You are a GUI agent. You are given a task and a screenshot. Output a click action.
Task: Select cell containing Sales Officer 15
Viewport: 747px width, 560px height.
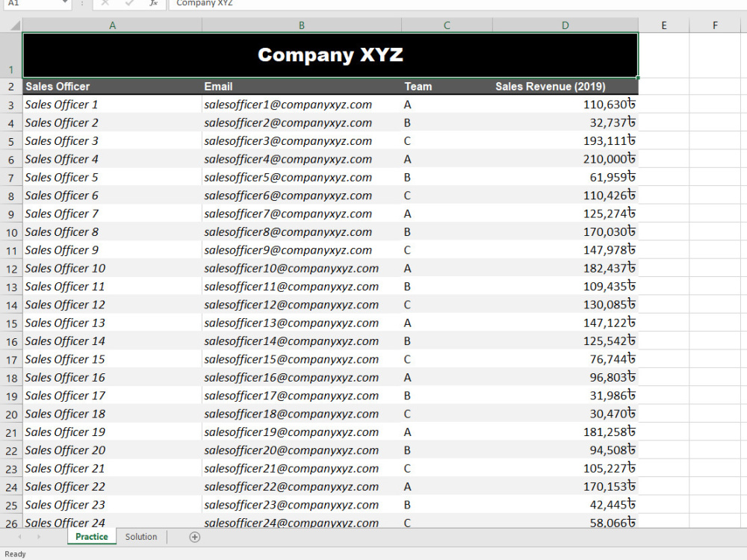click(x=113, y=360)
